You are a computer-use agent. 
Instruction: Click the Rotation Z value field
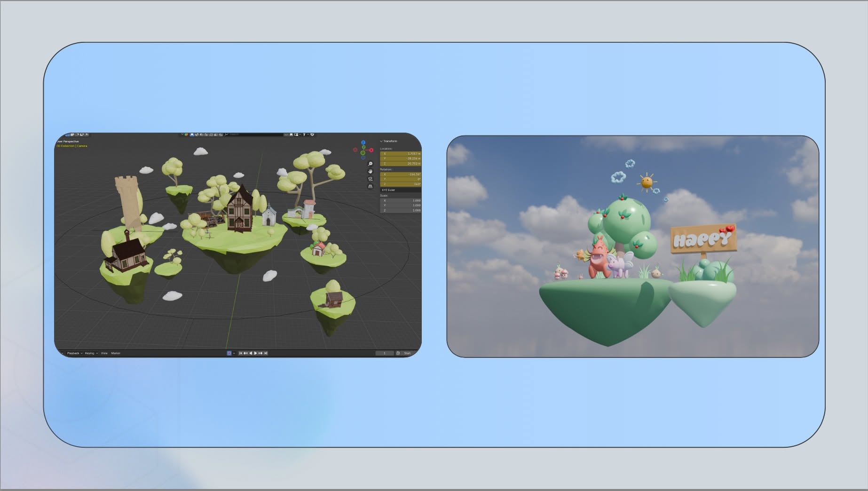[401, 184]
